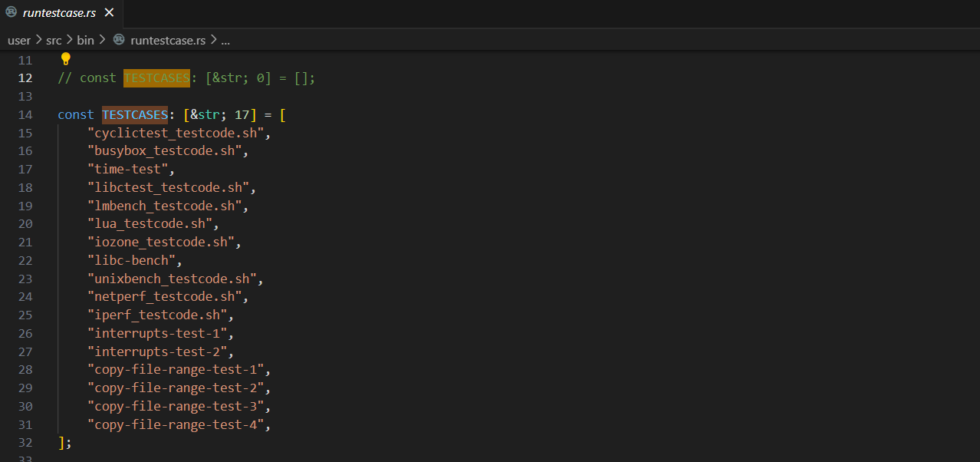This screenshot has width=980, height=462.
Task: Click highlighted TESTCASES in the commented line
Action: click(156, 78)
